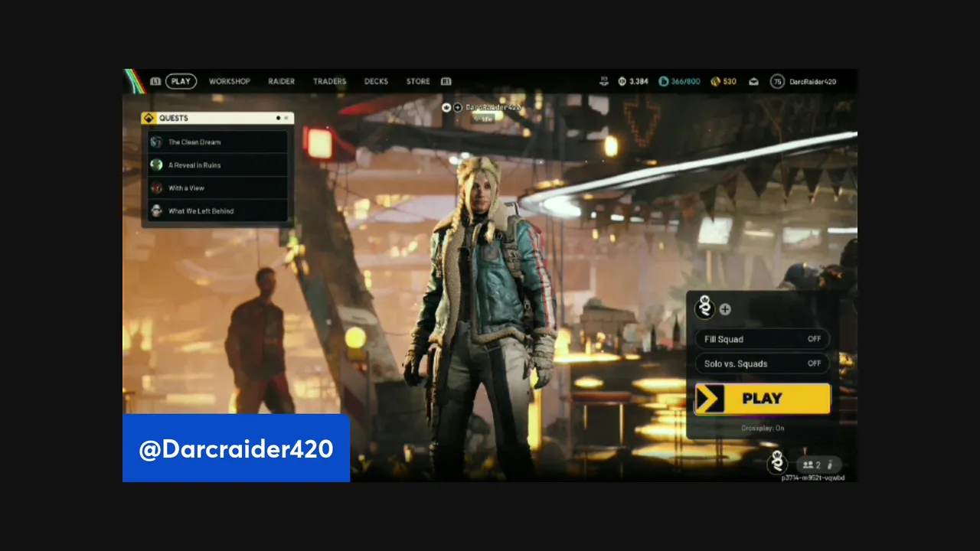Toggle Solo vs. Squads setting
This screenshot has width=980, height=551.
(762, 364)
